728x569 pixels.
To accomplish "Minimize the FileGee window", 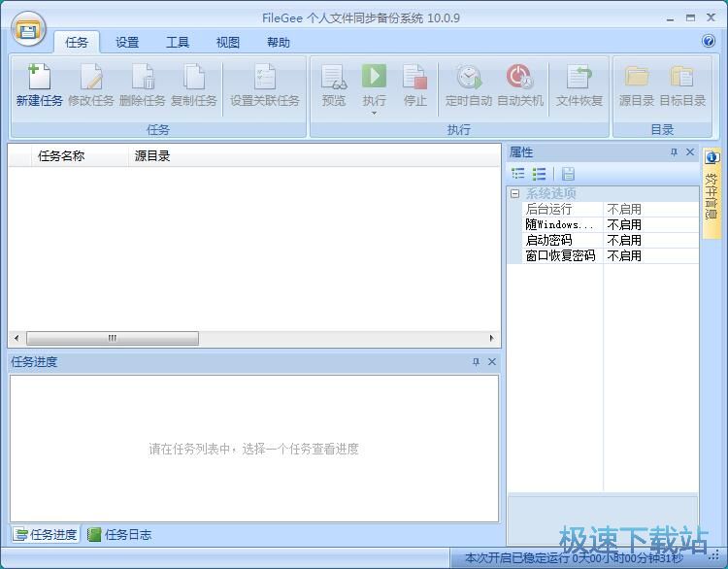I will click(x=670, y=18).
